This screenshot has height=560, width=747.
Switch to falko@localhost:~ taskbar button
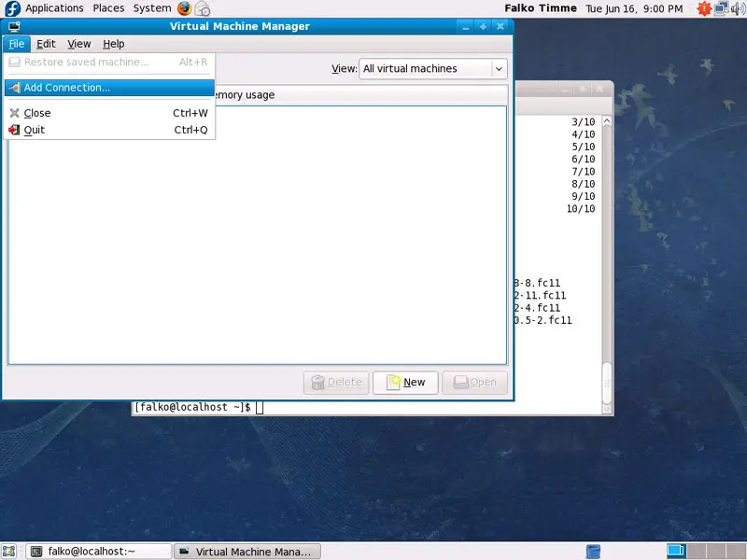pos(98,552)
